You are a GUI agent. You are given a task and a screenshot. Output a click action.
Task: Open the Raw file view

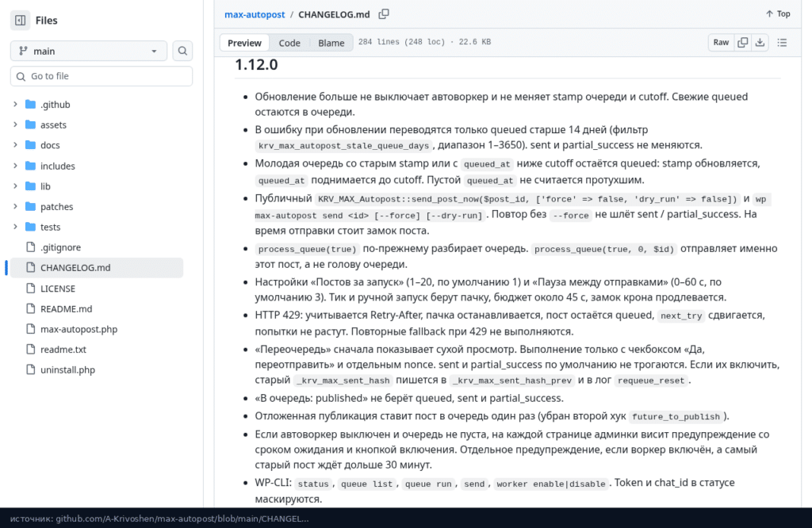721,43
